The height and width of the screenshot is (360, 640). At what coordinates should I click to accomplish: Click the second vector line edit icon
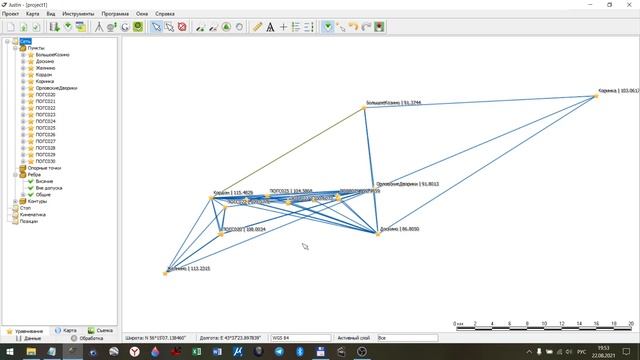point(213,27)
